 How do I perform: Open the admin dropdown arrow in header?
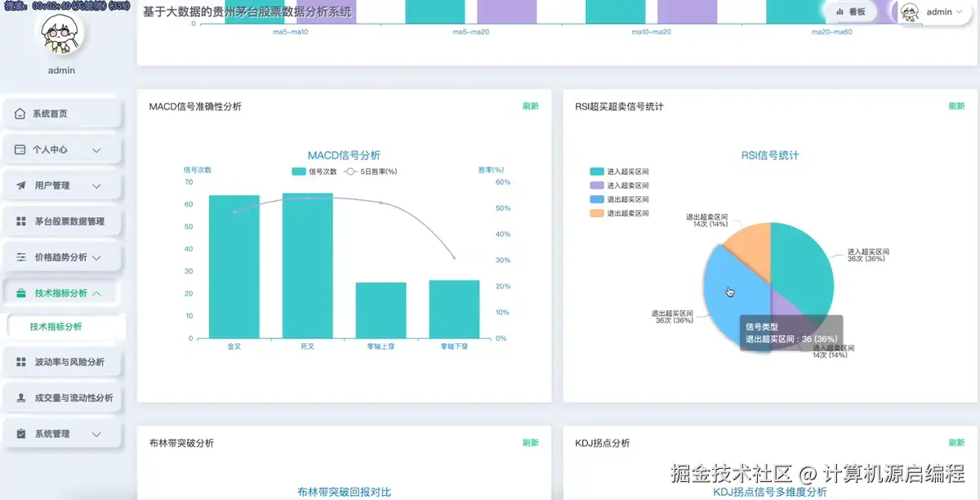[x=959, y=12]
